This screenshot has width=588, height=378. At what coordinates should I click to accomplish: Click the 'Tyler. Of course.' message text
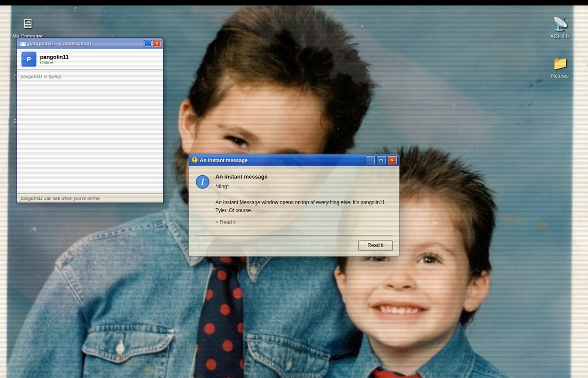pyautogui.click(x=234, y=210)
